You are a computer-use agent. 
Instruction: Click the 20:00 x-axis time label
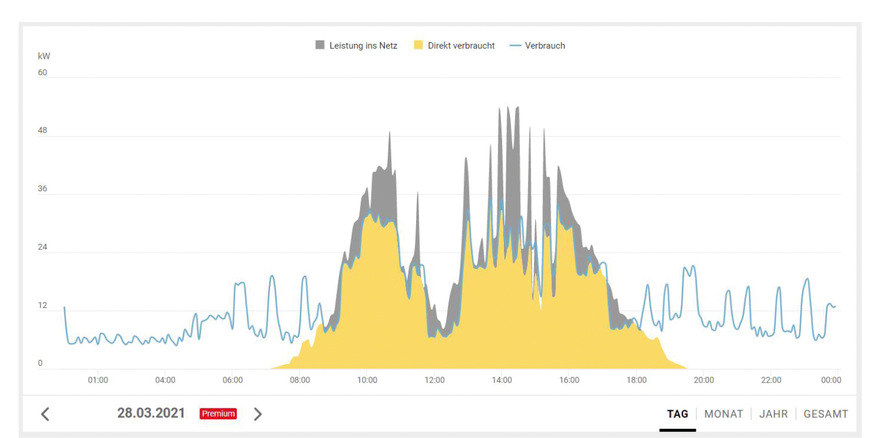point(704,380)
